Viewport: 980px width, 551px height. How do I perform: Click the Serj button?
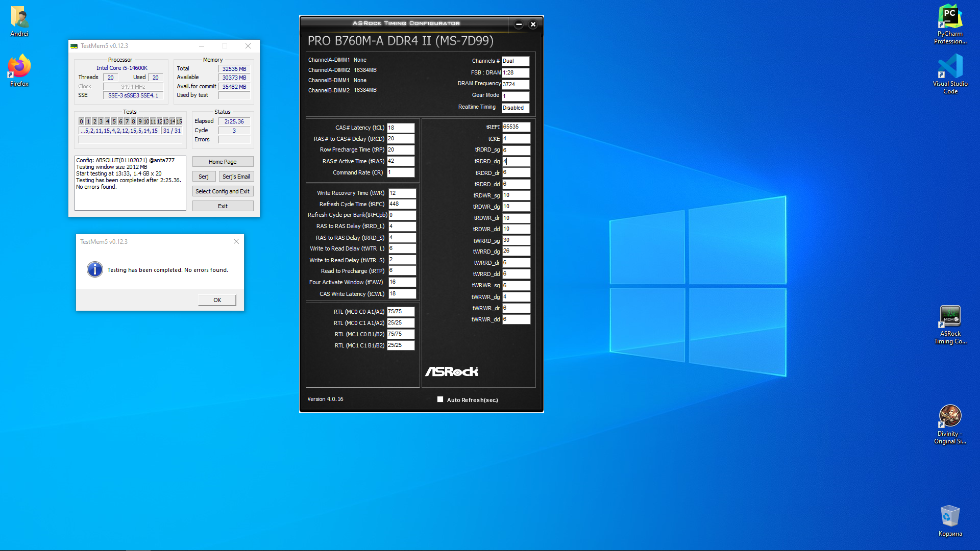pyautogui.click(x=203, y=177)
